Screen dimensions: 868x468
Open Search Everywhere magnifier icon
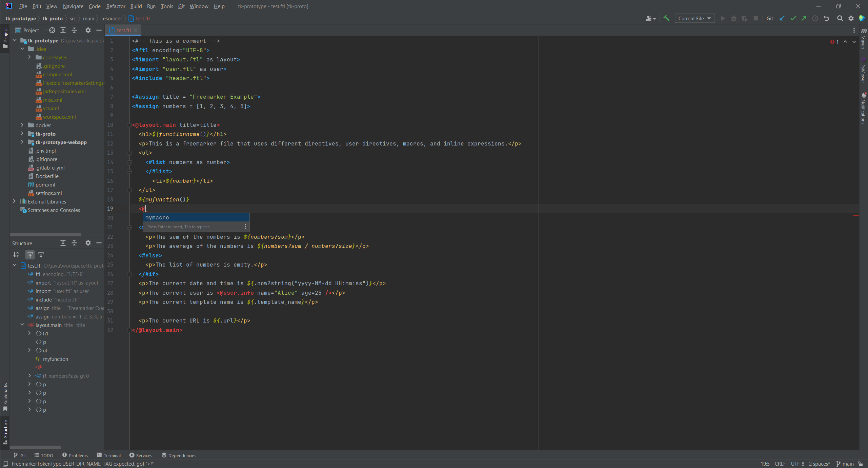coord(840,18)
